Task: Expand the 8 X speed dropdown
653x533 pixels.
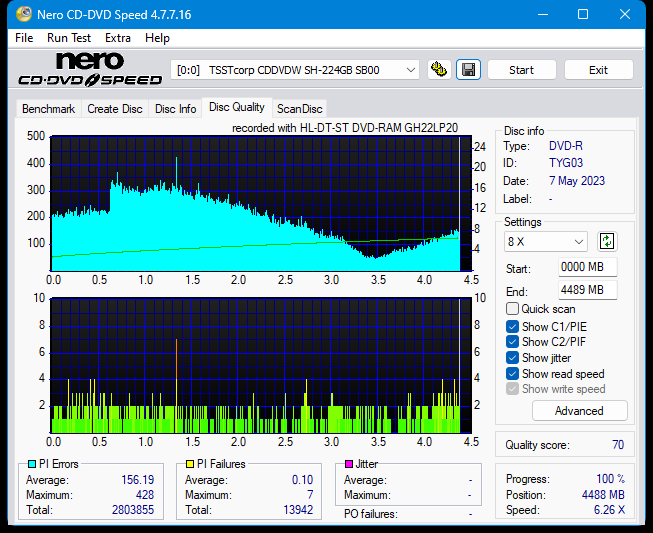Action: tap(546, 242)
